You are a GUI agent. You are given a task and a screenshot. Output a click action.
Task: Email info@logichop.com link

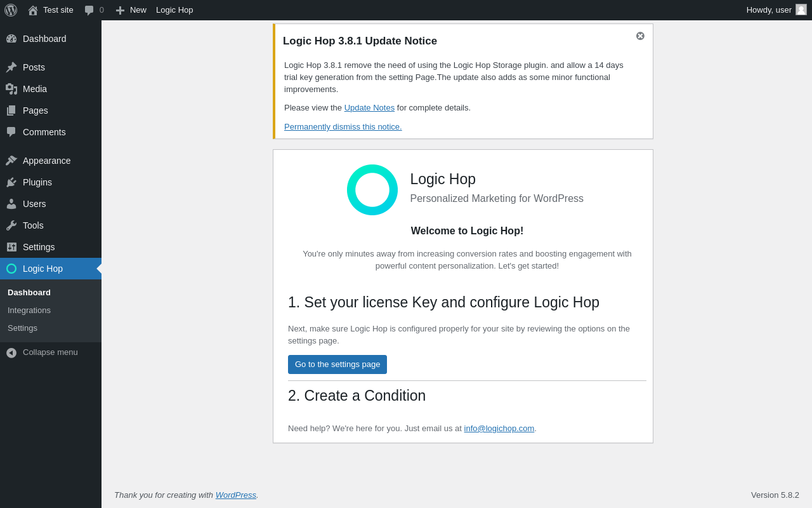[499, 429]
